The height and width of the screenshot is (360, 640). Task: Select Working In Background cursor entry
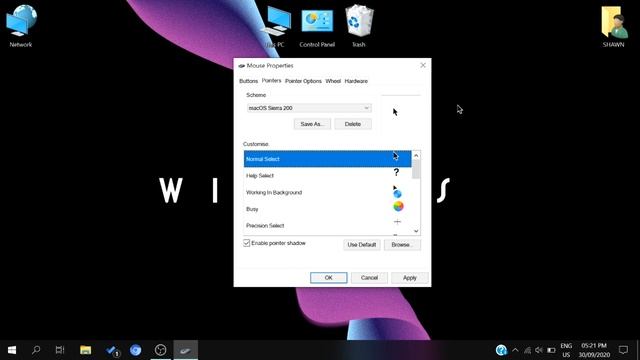(327, 192)
